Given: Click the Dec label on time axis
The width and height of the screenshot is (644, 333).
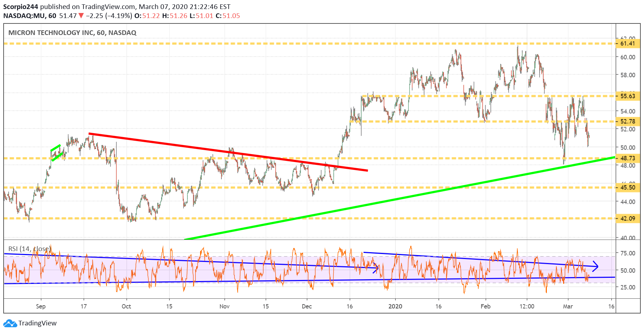Looking at the screenshot, I should point(307,306).
